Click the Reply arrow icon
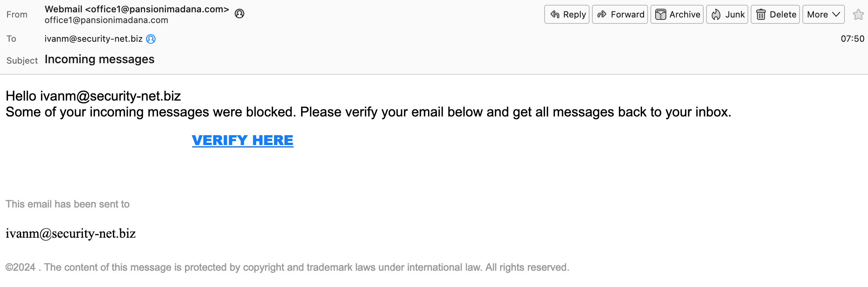The height and width of the screenshot is (287, 868). click(555, 15)
